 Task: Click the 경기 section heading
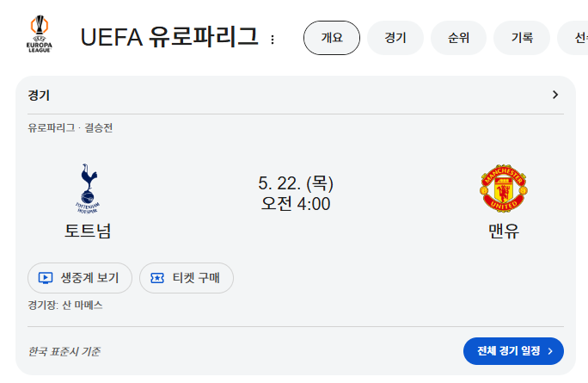[x=39, y=96]
